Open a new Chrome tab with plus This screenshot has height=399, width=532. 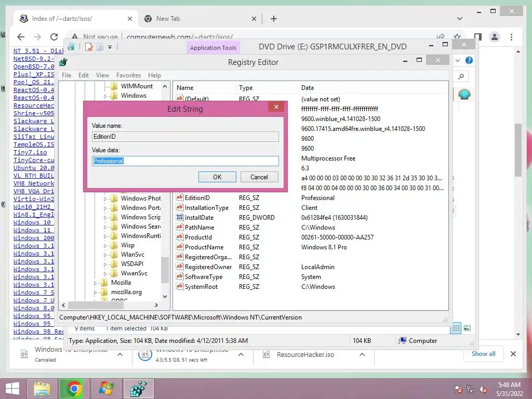coord(274,19)
